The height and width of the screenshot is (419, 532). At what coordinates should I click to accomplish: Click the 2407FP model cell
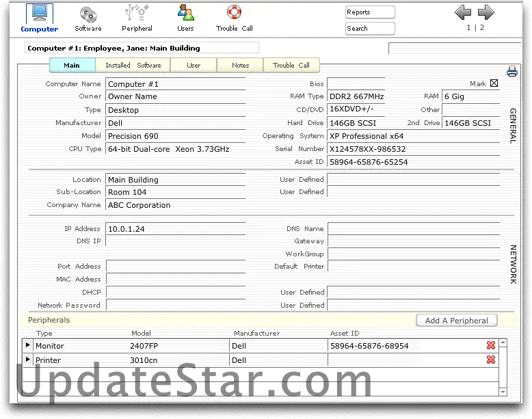tap(144, 346)
